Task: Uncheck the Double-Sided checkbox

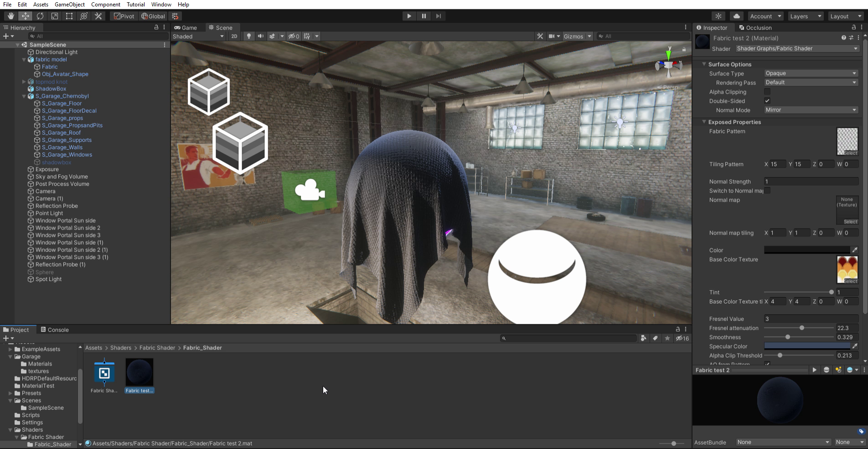Action: click(x=767, y=101)
